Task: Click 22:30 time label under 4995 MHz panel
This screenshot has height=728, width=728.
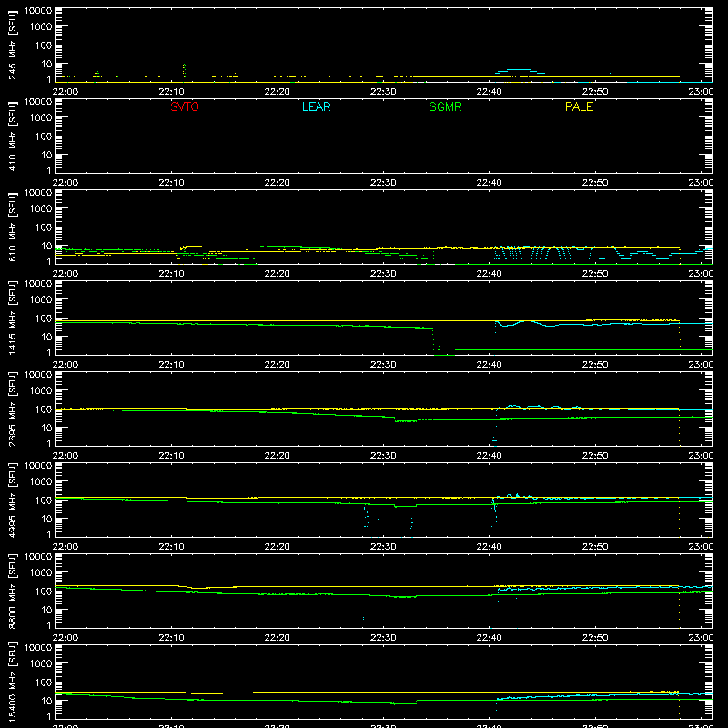Action: click(383, 547)
